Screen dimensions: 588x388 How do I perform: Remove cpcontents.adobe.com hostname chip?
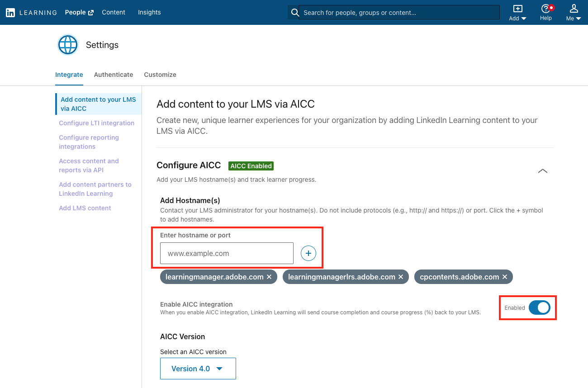505,277
